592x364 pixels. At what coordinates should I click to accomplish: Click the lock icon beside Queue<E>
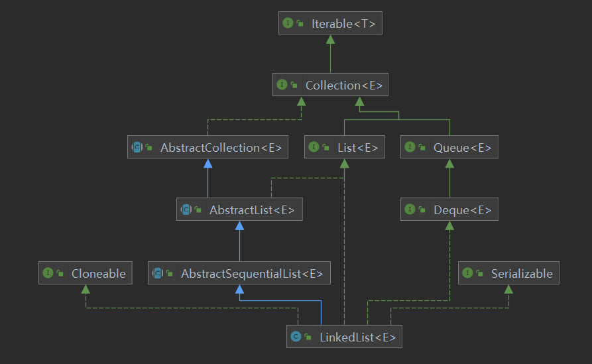pos(422,147)
